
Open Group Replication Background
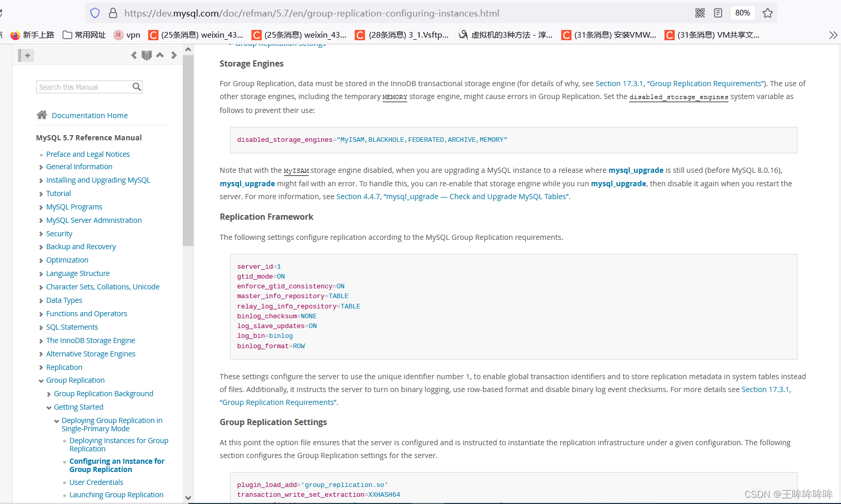(103, 394)
